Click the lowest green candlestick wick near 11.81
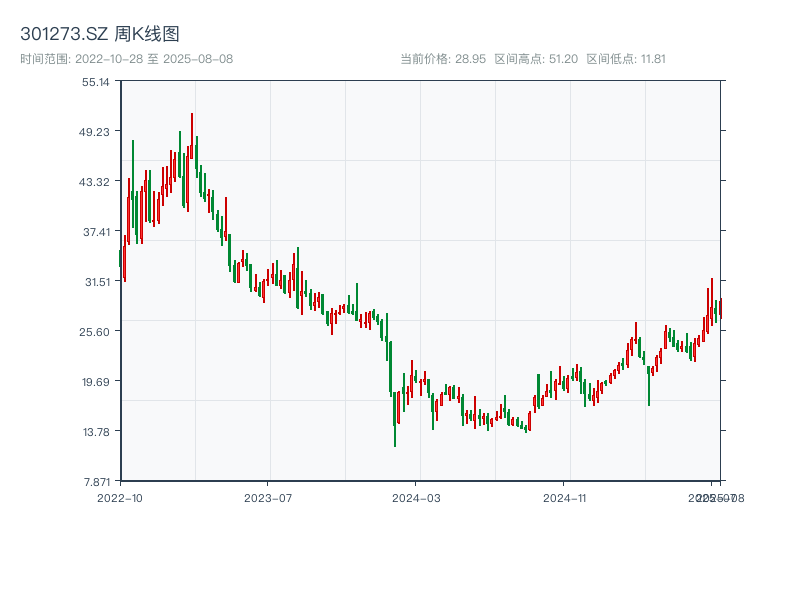The width and height of the screenshot is (800, 600). click(x=395, y=419)
